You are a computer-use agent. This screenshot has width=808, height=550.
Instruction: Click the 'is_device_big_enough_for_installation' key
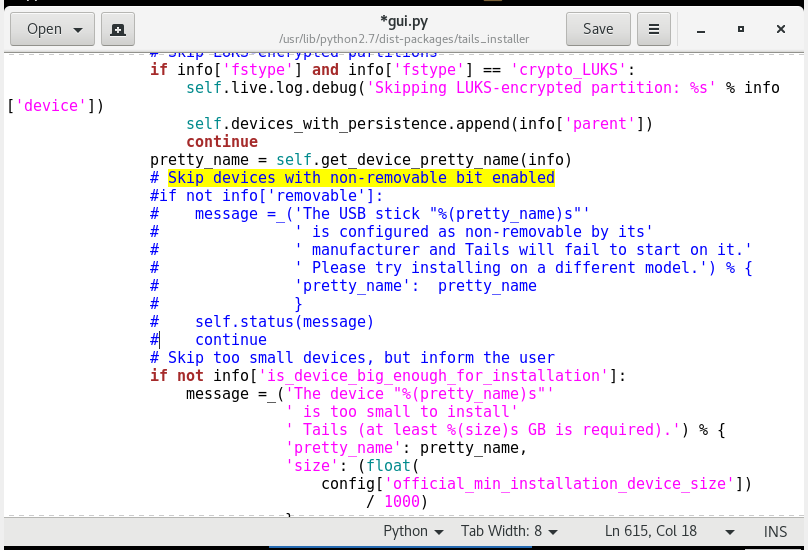point(434,376)
